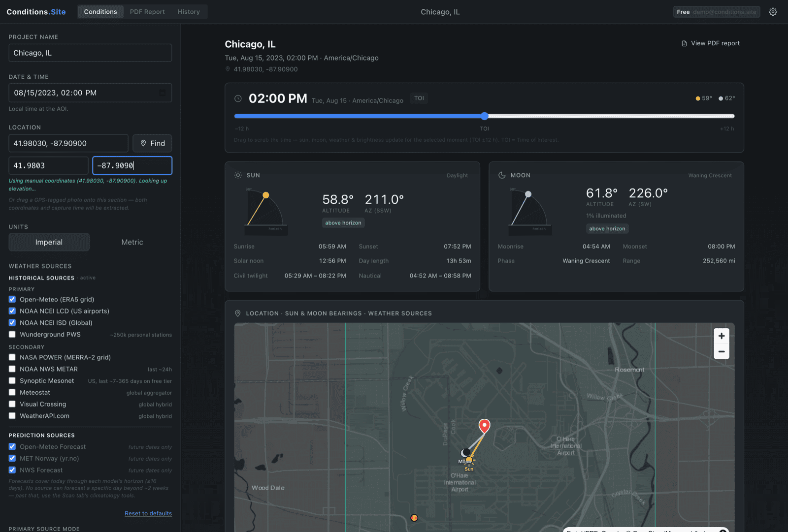
Task: Select the Conditions tab
Action: (100, 12)
